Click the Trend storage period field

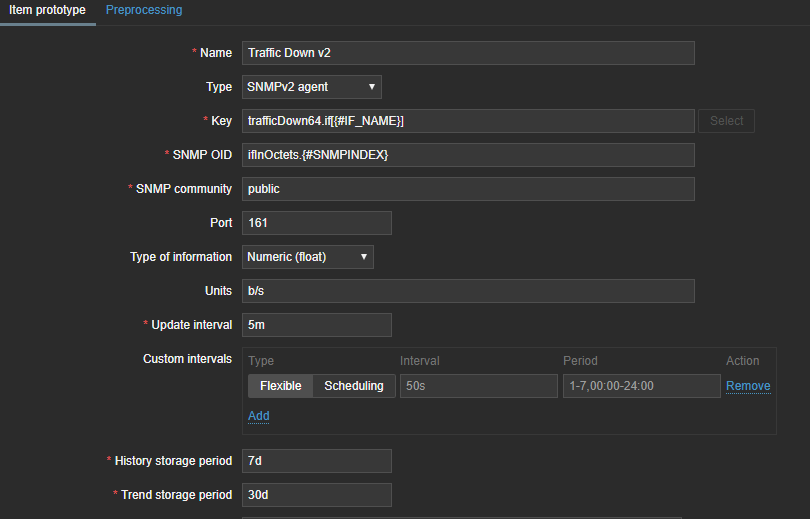tap(317, 495)
